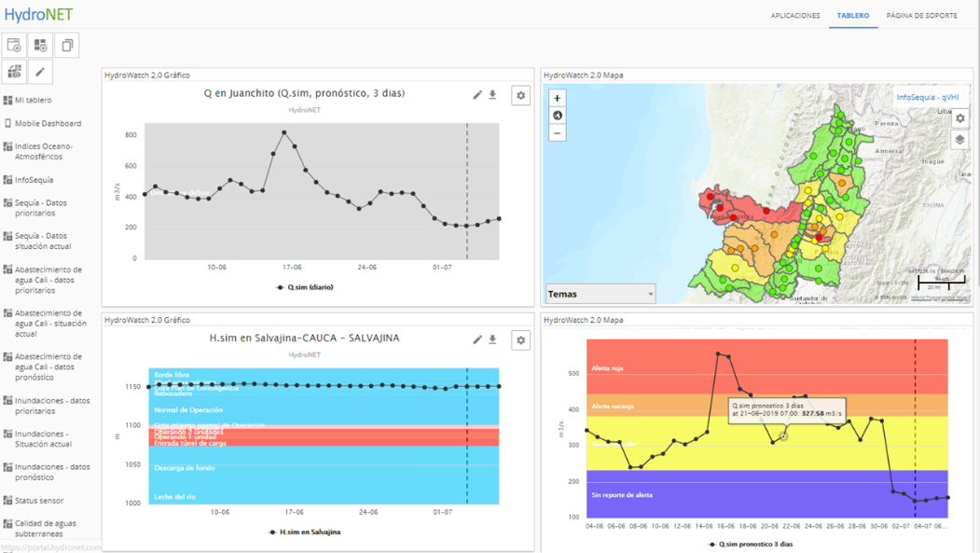Screen dimensions: 980x553
Task: Click the H.sim en Salvajina-CAUCA chart title text
Action: click(x=304, y=339)
